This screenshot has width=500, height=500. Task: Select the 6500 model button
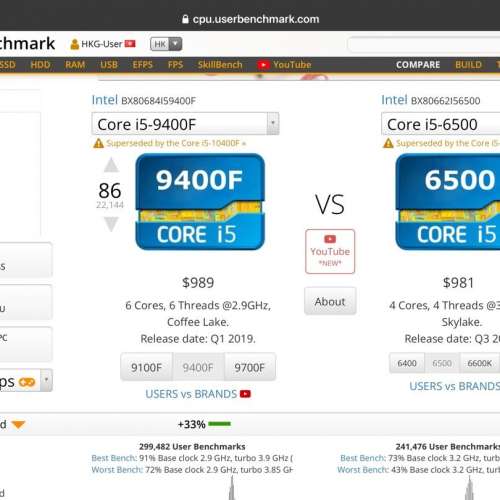[442, 363]
